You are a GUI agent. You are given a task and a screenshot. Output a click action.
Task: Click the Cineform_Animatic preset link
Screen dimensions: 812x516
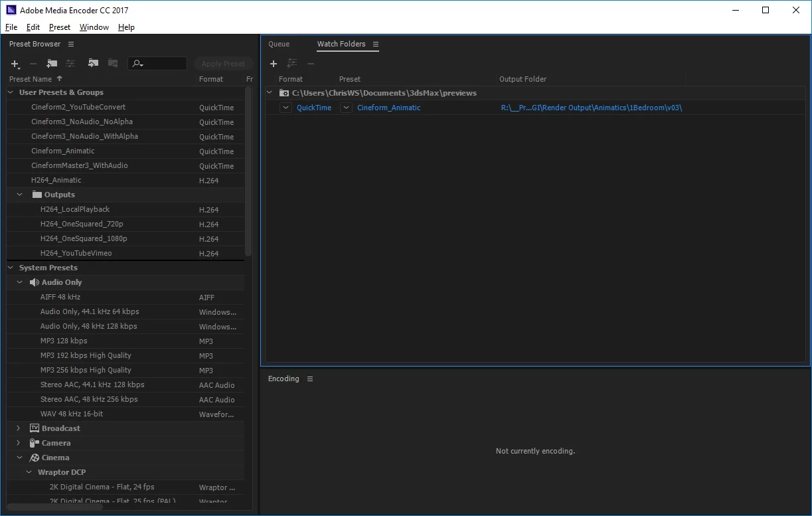pyautogui.click(x=389, y=108)
